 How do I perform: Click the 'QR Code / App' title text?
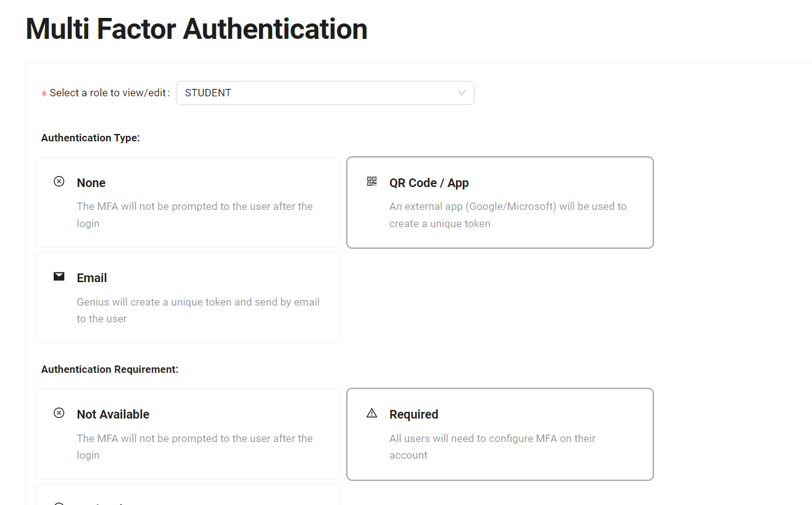point(429,183)
